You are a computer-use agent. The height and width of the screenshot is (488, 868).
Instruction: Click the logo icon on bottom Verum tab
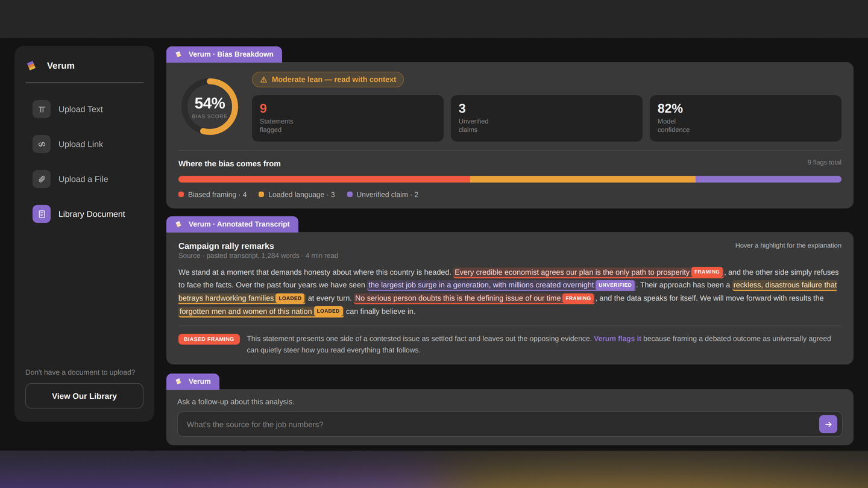178,381
